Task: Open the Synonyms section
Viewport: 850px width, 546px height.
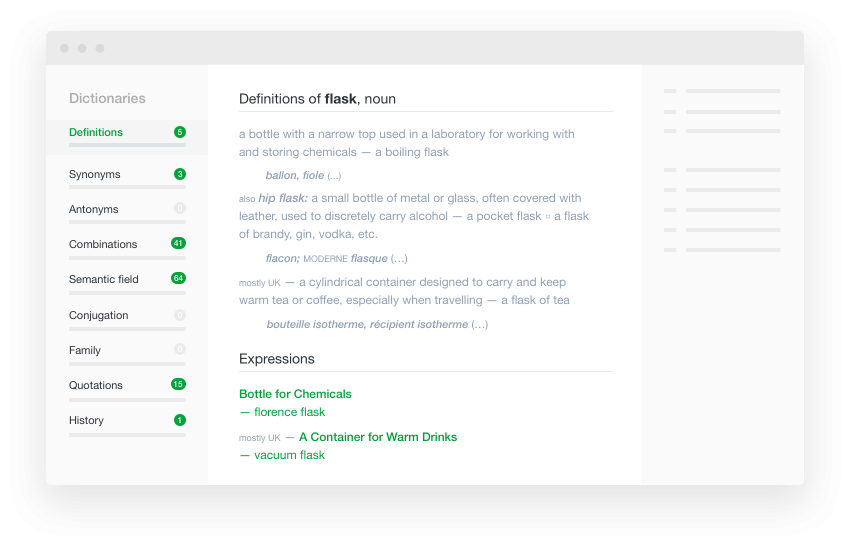Action: click(x=94, y=174)
